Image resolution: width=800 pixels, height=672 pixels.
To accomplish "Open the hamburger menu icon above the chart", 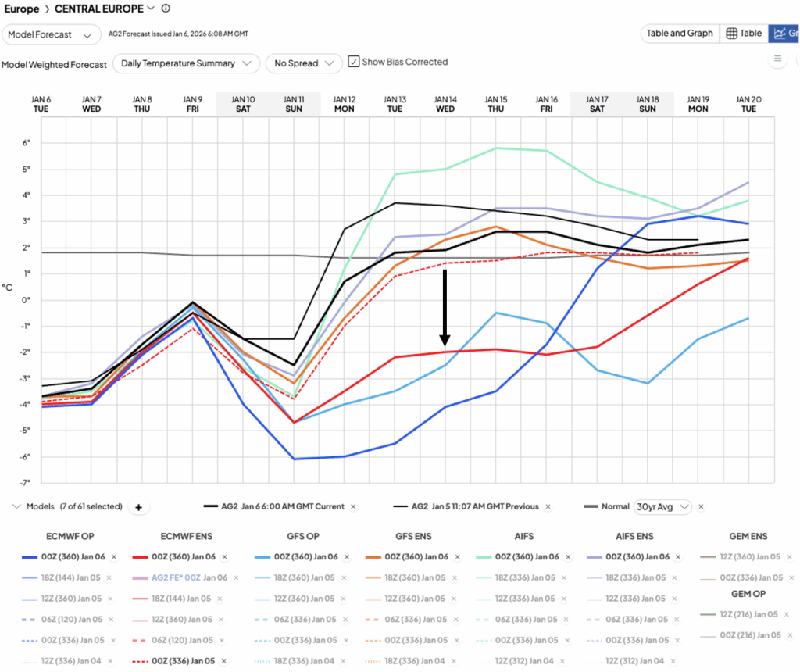I will coord(777,59).
